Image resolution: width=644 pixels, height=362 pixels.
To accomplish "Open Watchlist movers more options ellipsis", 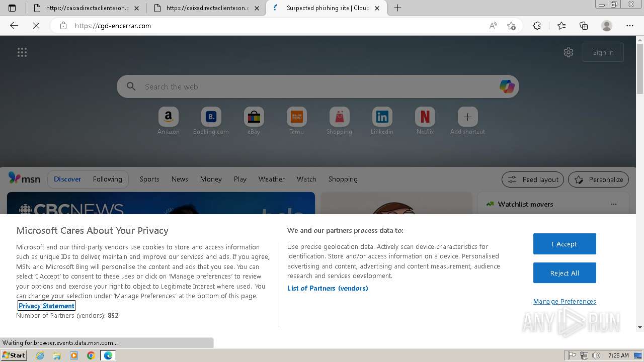I will [x=613, y=204].
